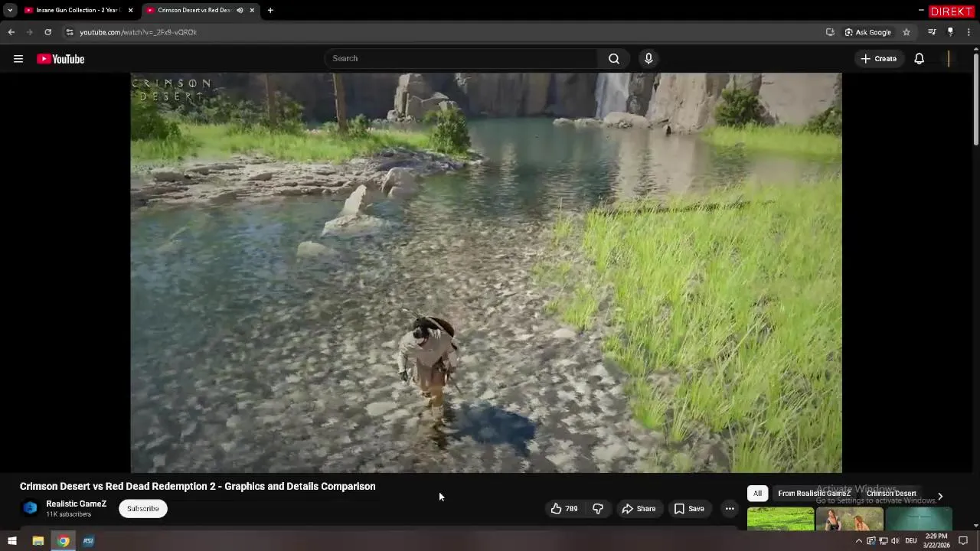Click the Chrome taskbar icon

coord(64,541)
